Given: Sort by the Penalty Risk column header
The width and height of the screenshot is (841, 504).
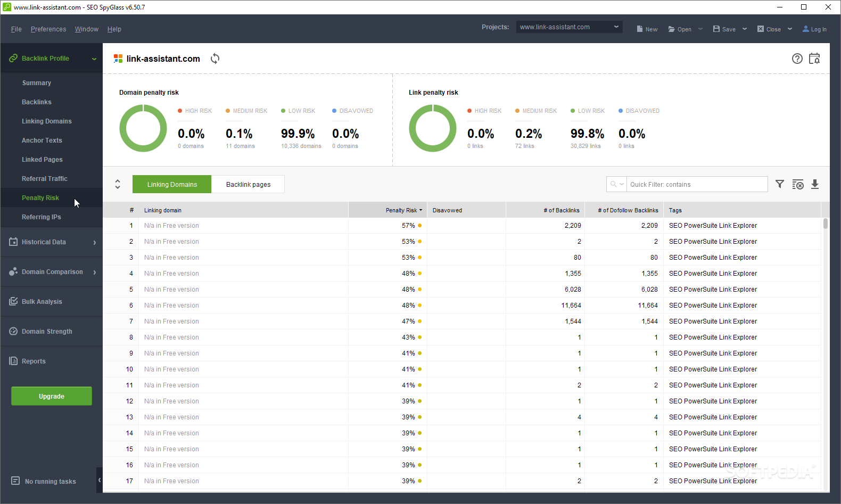Looking at the screenshot, I should click(x=388, y=210).
